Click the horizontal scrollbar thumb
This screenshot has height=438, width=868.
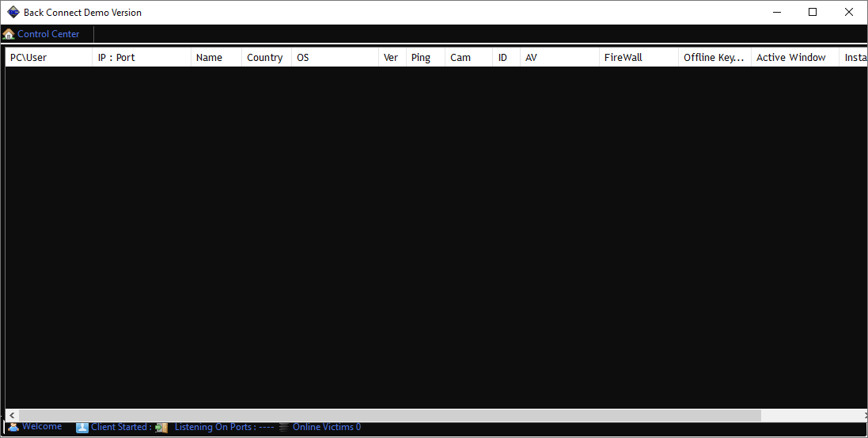[389, 415]
